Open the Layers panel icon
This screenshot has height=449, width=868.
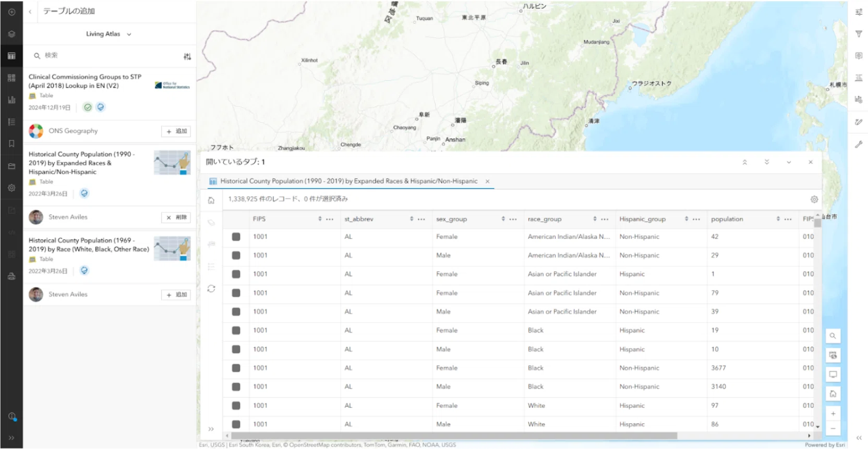click(11, 34)
